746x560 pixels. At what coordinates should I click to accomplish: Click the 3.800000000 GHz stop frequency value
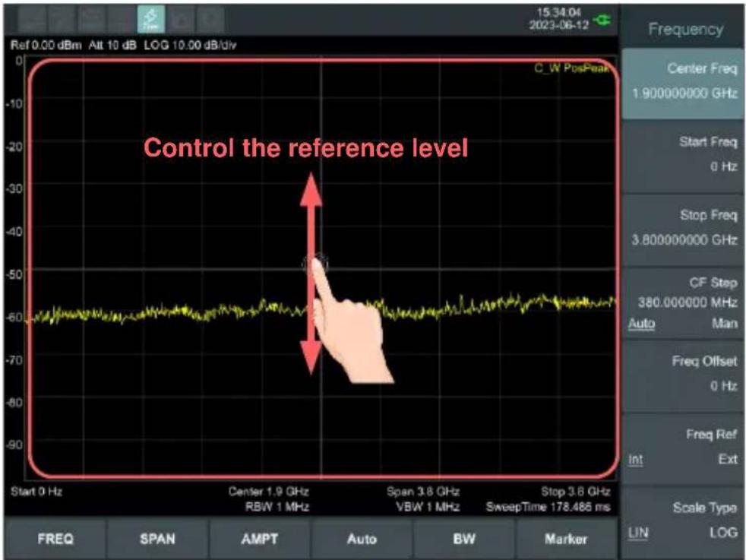pyautogui.click(x=684, y=240)
